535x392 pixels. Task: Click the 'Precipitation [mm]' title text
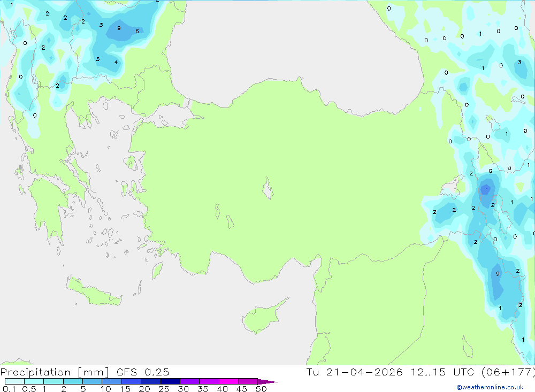click(x=55, y=372)
